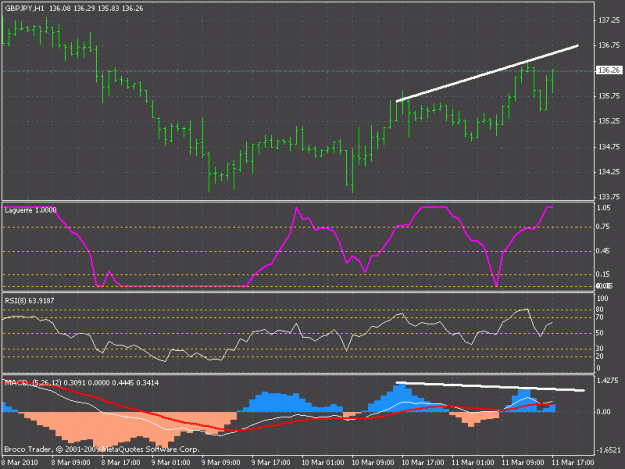The width and height of the screenshot is (625, 469).
Task: Click the RSI 80 scale value
Action: pyautogui.click(x=599, y=309)
